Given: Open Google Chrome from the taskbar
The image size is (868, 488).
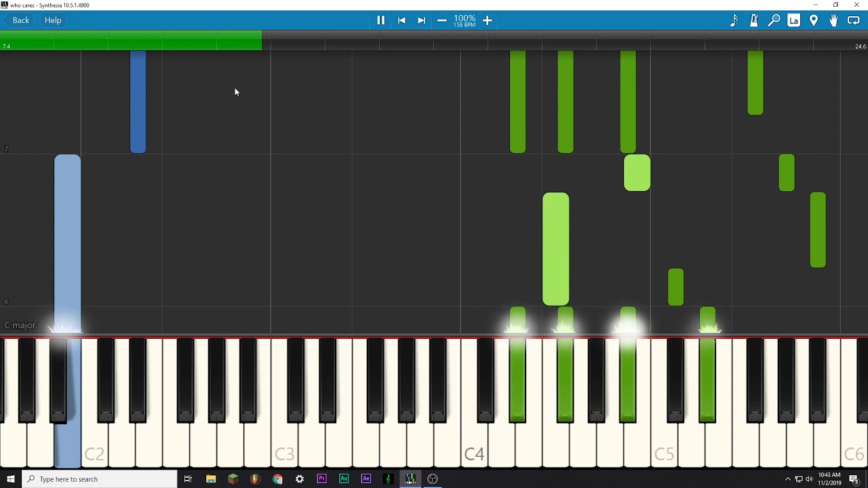Looking at the screenshot, I should [x=277, y=479].
